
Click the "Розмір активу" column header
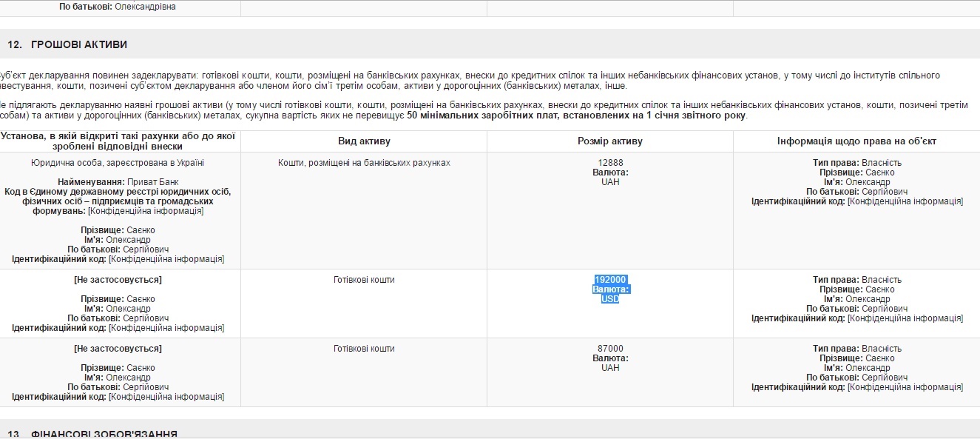click(610, 141)
